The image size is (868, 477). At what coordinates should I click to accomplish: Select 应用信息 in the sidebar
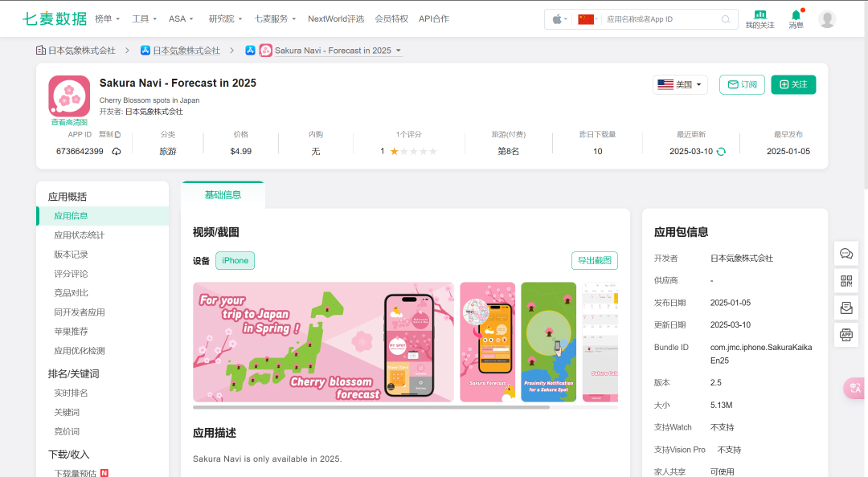tap(102, 216)
